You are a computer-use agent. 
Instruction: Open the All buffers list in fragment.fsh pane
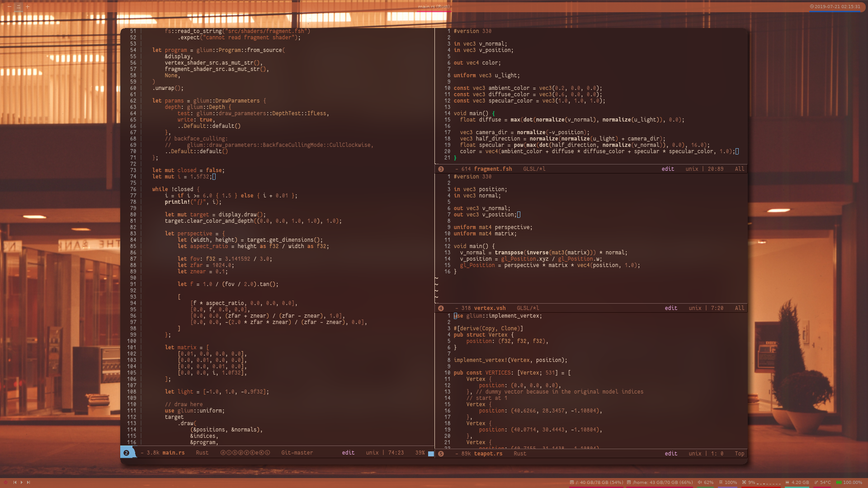(739, 169)
